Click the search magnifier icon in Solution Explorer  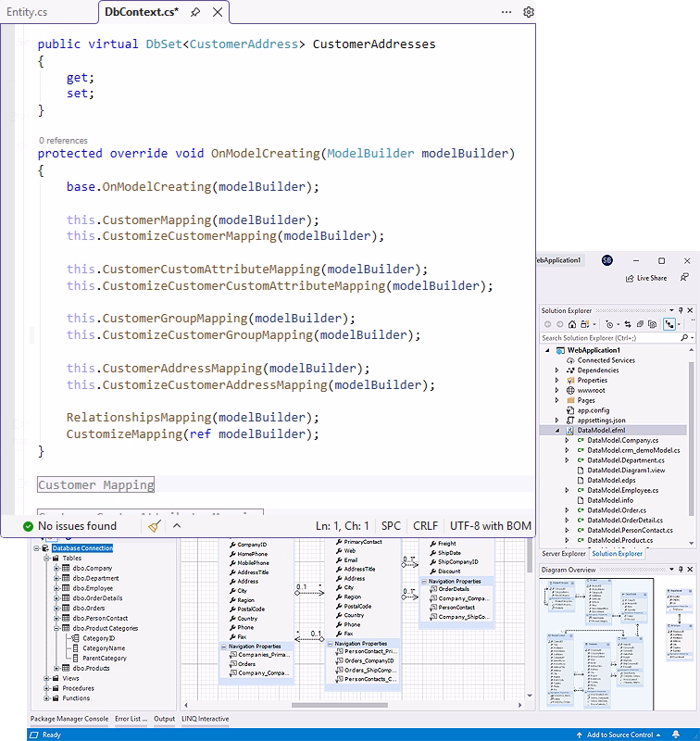click(x=684, y=338)
